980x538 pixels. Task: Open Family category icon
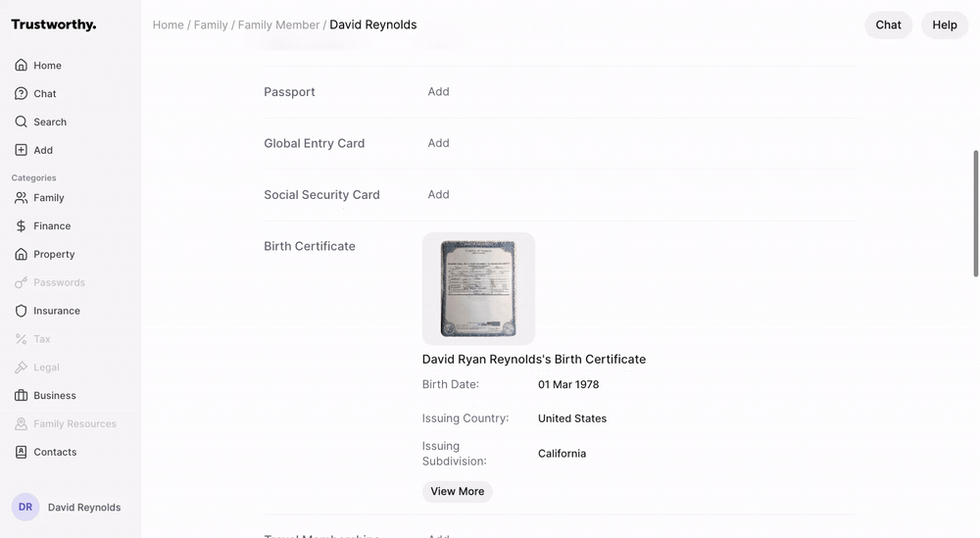[21, 198]
